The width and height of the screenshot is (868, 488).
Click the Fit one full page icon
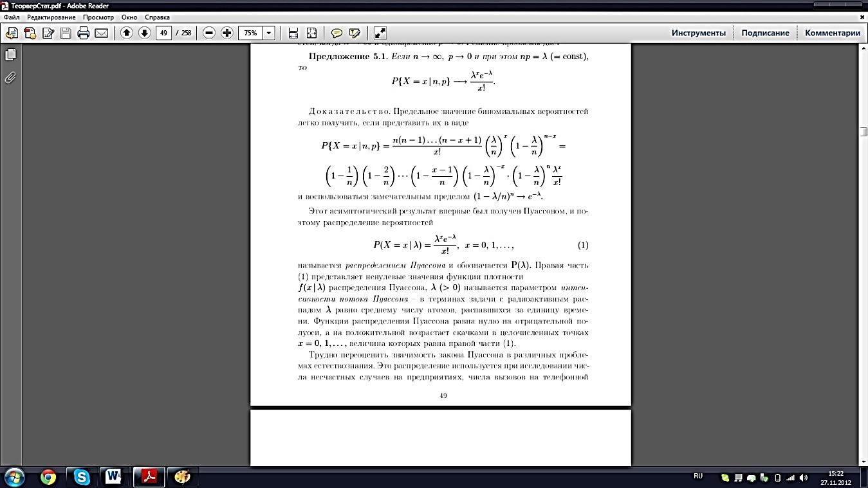pyautogui.click(x=311, y=33)
